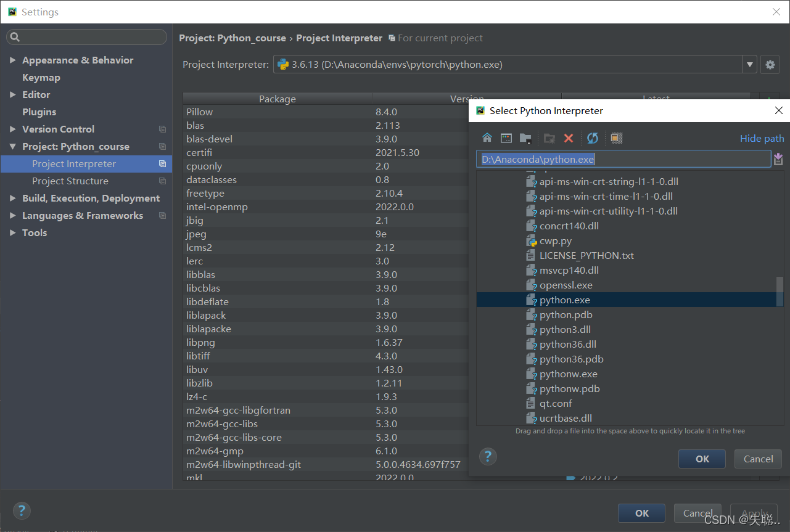Click OK in the Settings window
The height and width of the screenshot is (532, 790).
641,513
